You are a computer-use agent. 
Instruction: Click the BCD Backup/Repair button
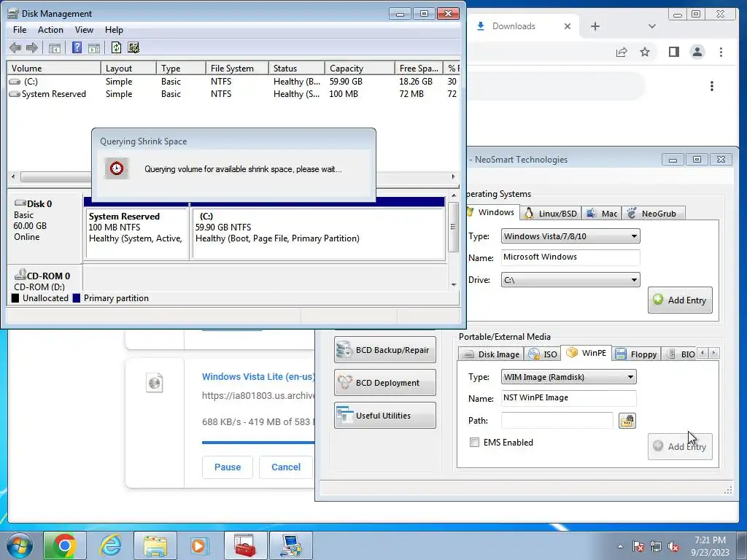(385, 350)
